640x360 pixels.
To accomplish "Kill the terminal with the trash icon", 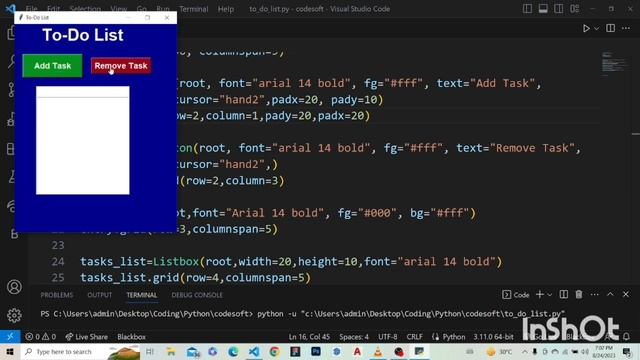I will [x=579, y=294].
